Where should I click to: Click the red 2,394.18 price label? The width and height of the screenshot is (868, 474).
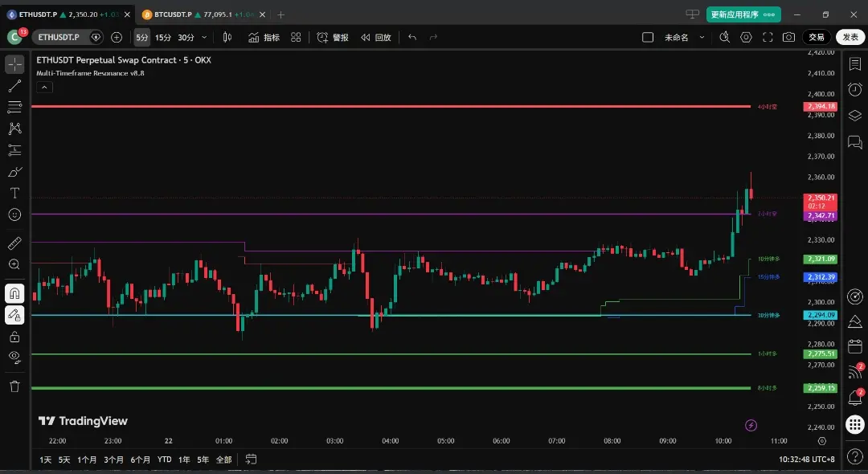point(821,106)
